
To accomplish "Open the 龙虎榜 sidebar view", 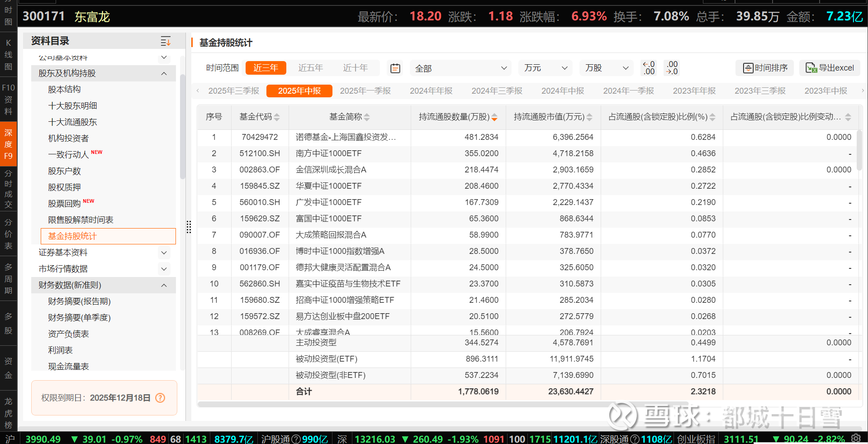I will 8,413.
